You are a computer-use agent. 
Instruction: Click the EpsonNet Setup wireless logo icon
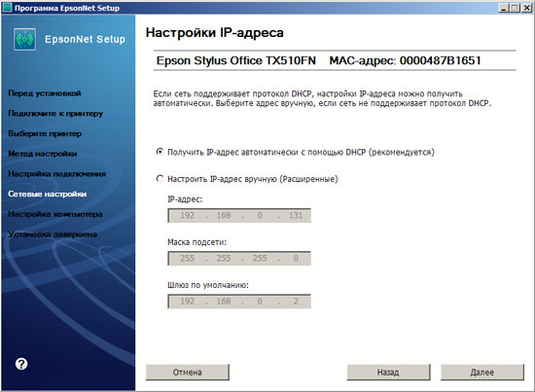(24, 39)
